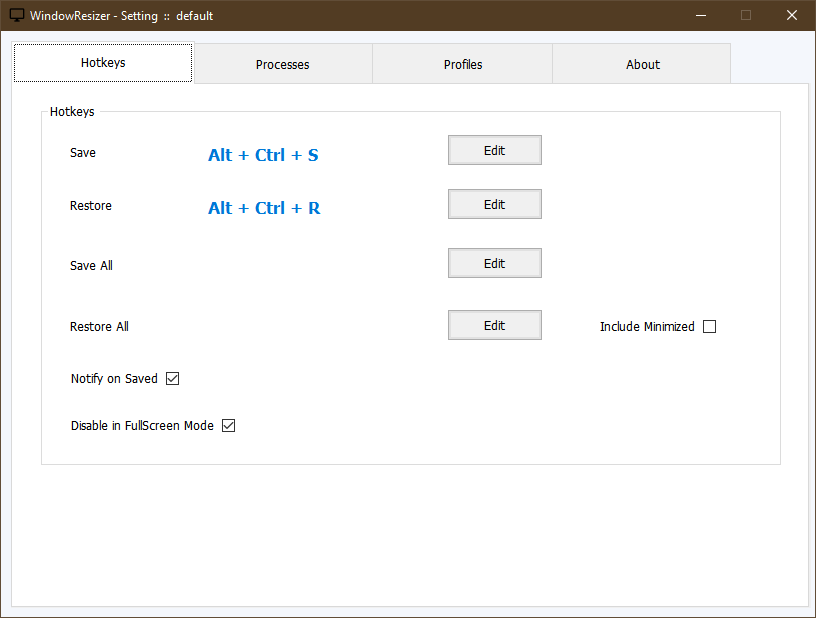Enable the Include Minimized checkbox
Viewport: 816px width, 618px height.
point(709,326)
